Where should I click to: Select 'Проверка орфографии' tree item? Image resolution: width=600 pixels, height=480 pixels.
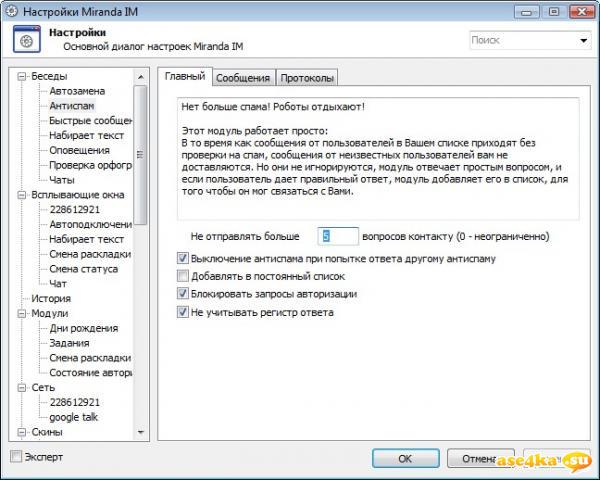coord(90,165)
